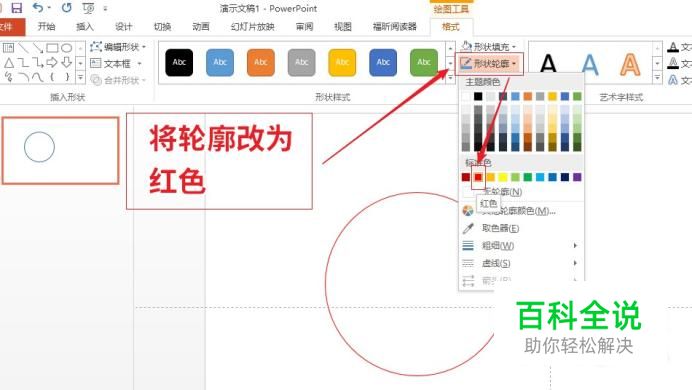
Task: Apply the yellow Abc shape style
Action: (x=342, y=62)
